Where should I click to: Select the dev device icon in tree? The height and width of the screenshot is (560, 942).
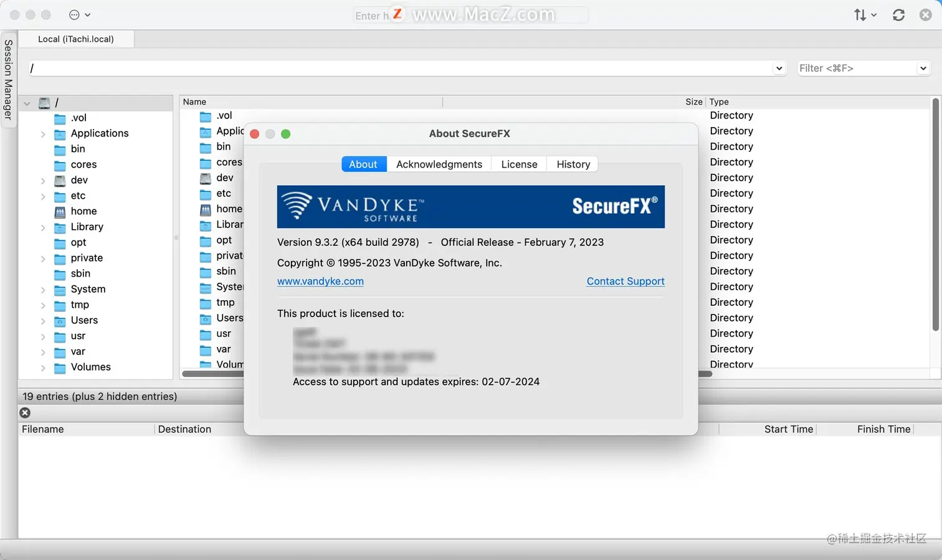[x=60, y=181]
